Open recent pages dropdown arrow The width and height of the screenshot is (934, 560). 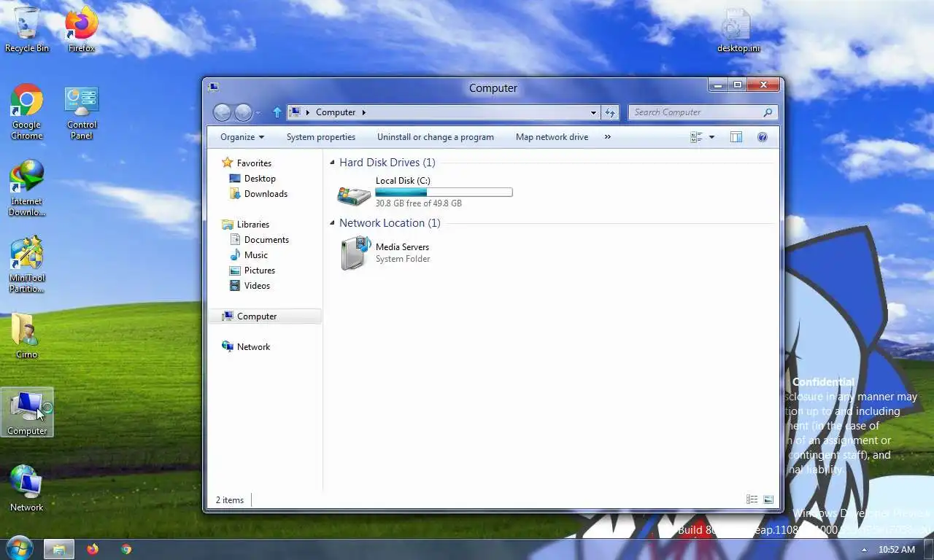(x=258, y=113)
